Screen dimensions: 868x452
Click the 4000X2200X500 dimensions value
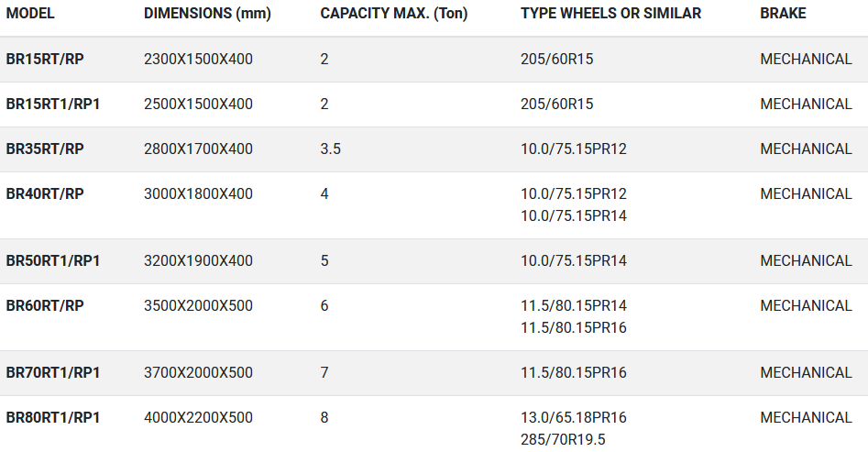tap(198, 418)
